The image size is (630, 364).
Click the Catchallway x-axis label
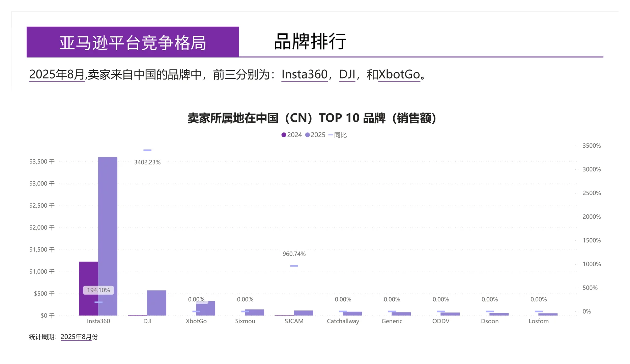(343, 321)
